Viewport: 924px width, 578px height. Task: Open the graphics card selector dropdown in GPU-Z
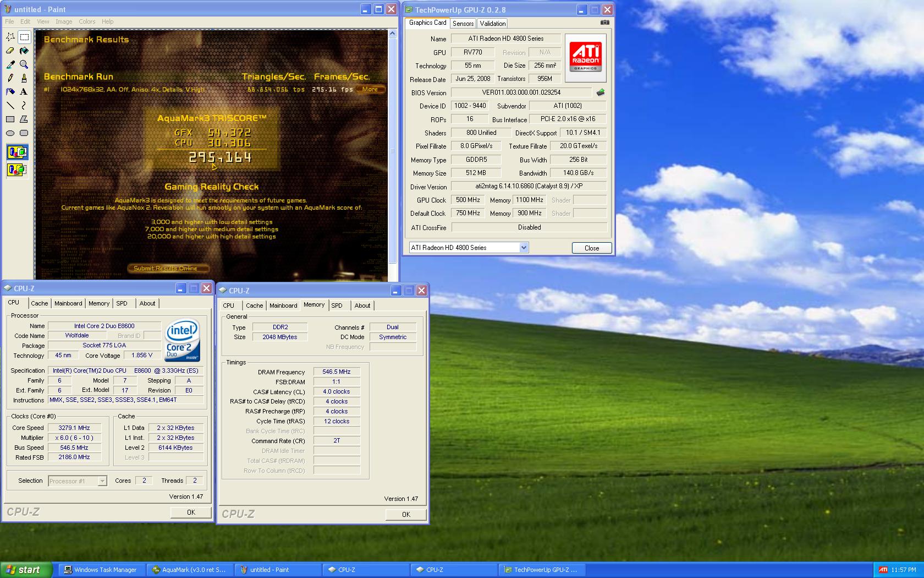coord(524,248)
